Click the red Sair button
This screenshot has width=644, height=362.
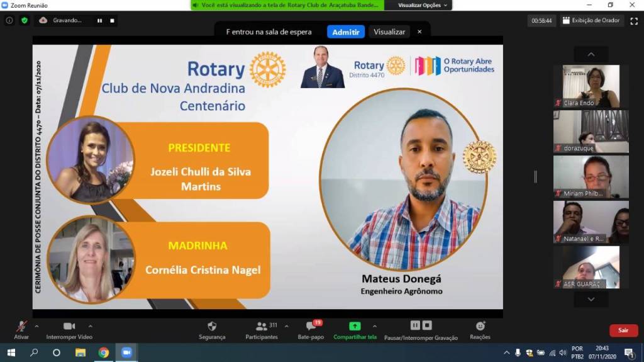623,330
